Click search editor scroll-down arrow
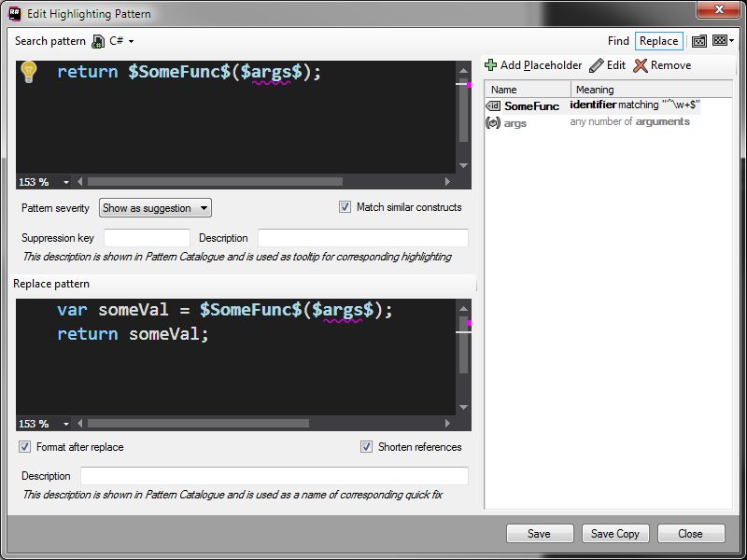747x560 pixels. pos(463,165)
